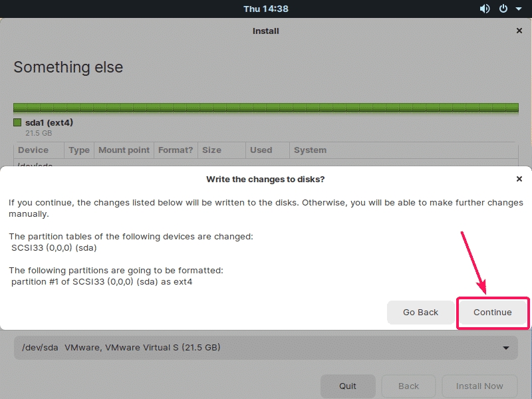Click Install Now button
Image resolution: width=532 pixels, height=399 pixels.
(x=479, y=386)
